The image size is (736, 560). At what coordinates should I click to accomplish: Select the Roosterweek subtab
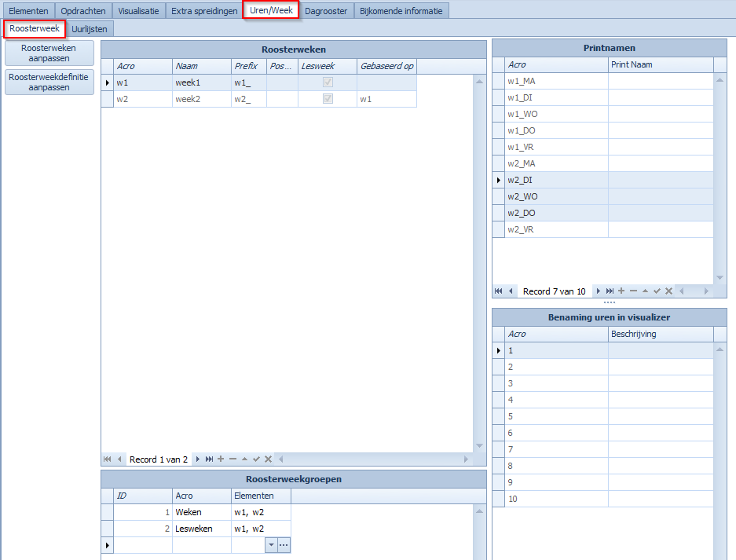(35, 28)
